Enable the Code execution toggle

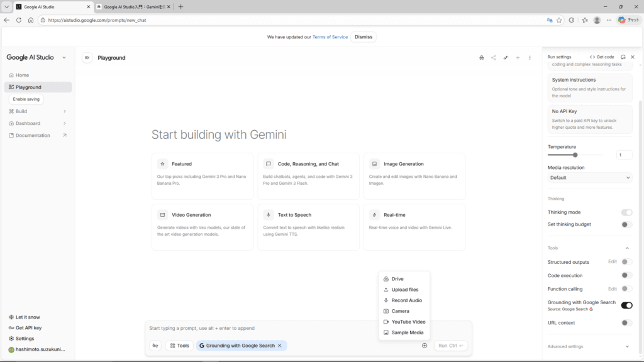pyautogui.click(x=626, y=275)
